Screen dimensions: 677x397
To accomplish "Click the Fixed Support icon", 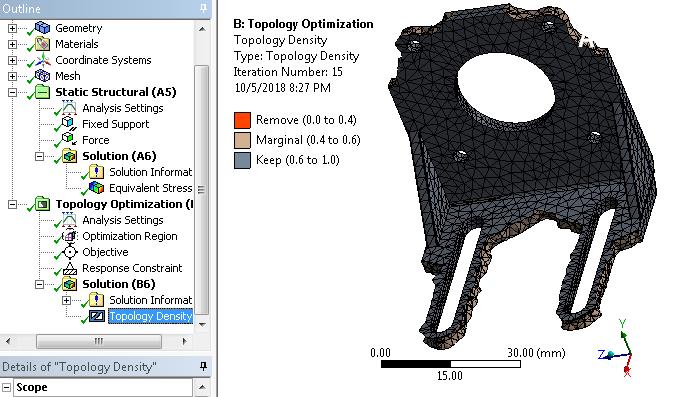I will click(69, 124).
